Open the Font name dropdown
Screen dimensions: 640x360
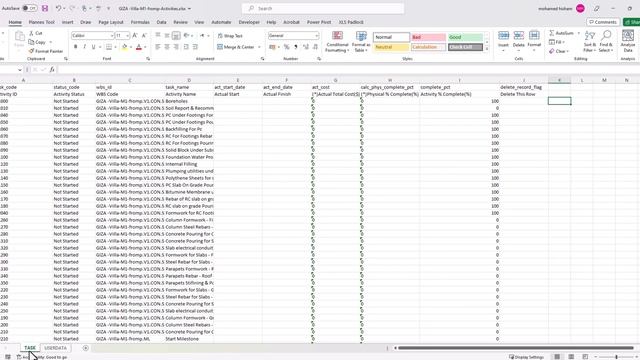[x=111, y=36]
